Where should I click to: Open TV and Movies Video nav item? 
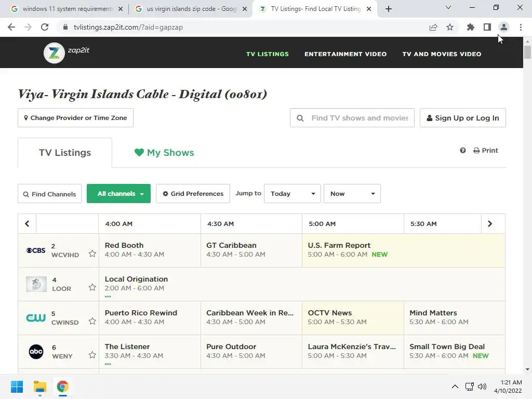tap(442, 54)
